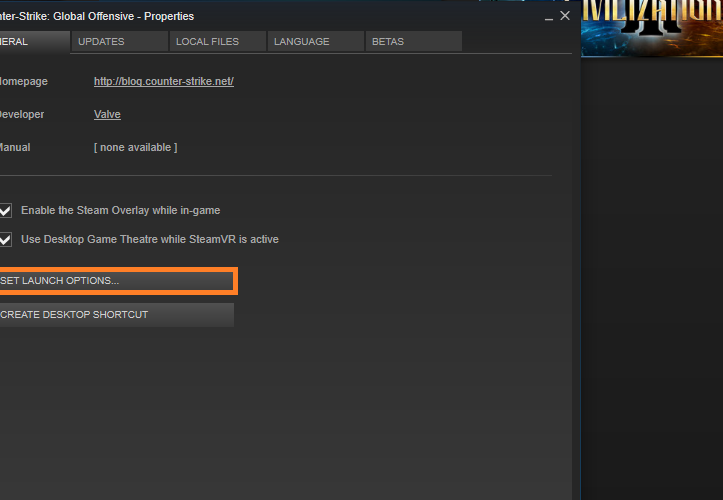This screenshot has height=500, width=723.
Task: Click the Civilization banner image
Action: click(x=652, y=28)
